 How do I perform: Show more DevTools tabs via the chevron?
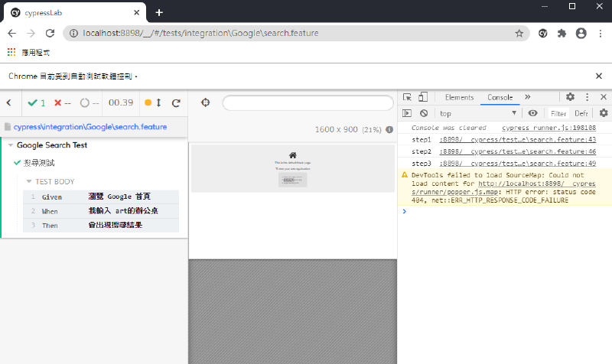tap(527, 97)
